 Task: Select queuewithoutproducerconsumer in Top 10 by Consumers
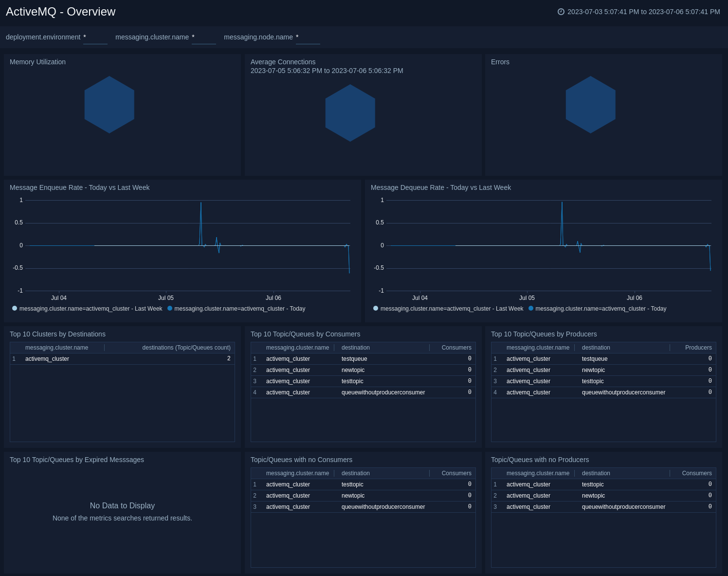tap(383, 392)
